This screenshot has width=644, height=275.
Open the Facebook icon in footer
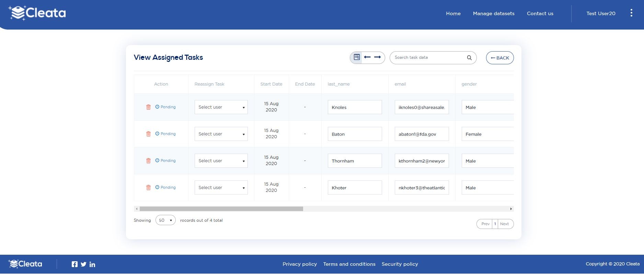(74, 264)
